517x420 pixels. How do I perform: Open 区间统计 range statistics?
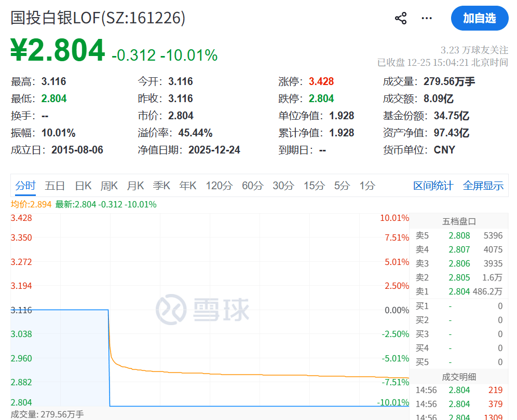pos(433,186)
